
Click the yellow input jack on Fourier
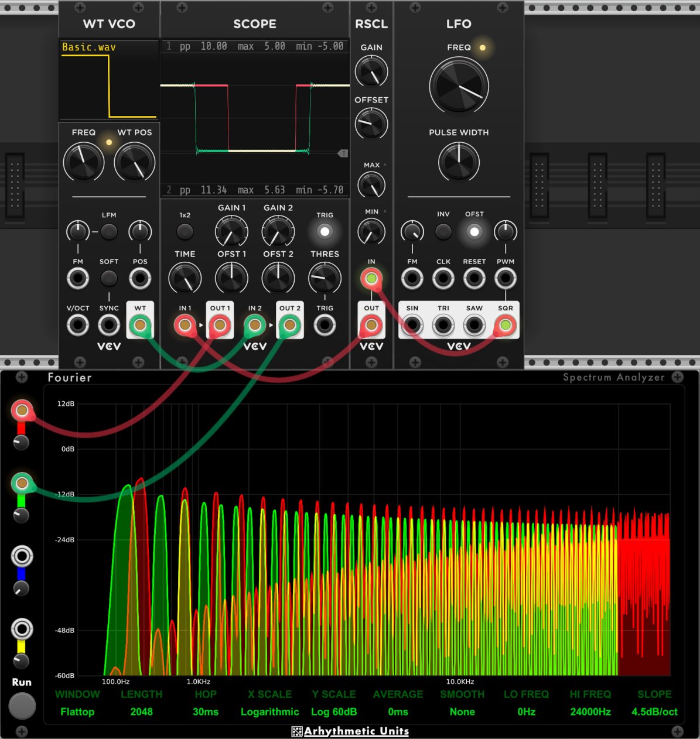click(22, 629)
